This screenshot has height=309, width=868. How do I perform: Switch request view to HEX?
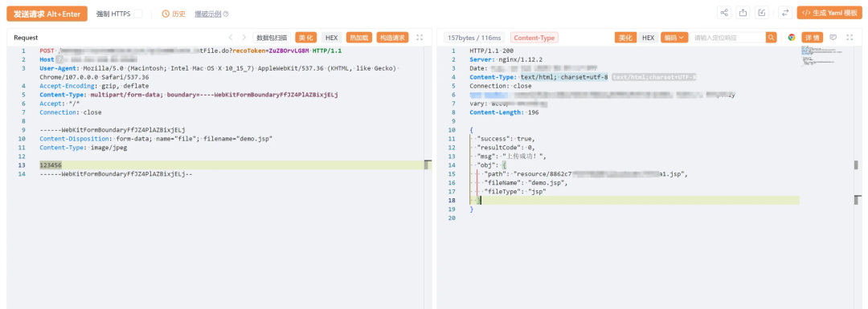coord(332,38)
